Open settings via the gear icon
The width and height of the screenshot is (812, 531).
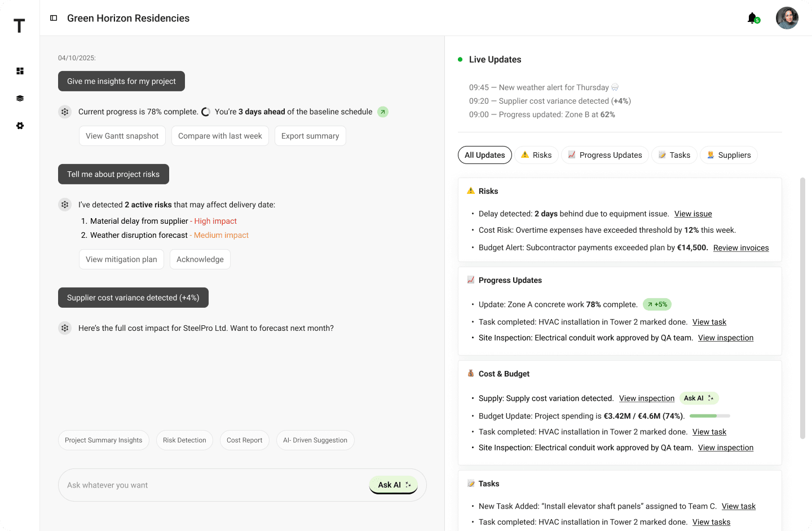(x=20, y=126)
